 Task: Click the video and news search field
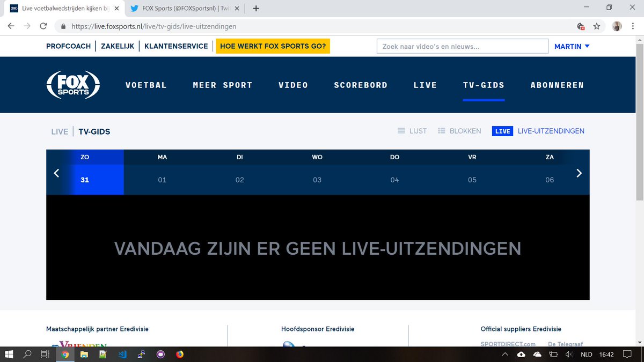tap(463, 47)
